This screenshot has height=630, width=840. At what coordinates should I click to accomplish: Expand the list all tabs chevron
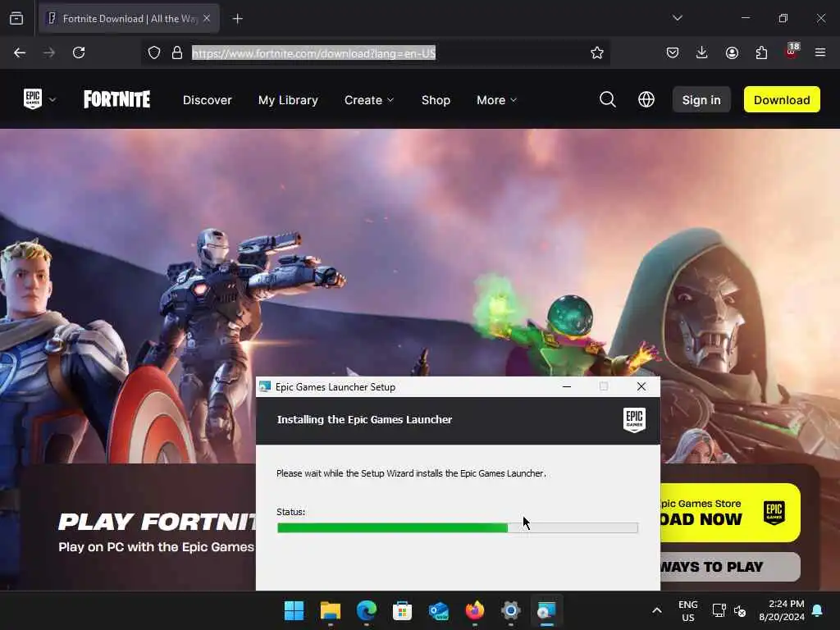click(678, 18)
